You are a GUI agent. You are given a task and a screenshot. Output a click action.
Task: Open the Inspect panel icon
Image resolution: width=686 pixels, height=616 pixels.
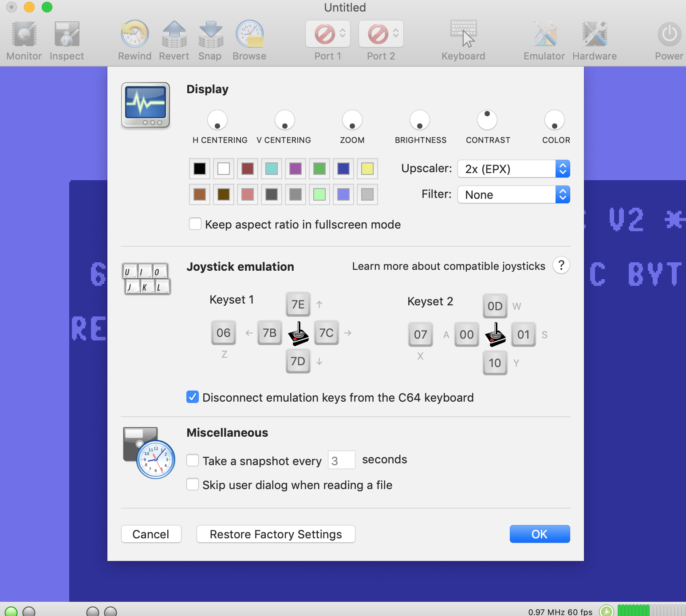coord(67,34)
